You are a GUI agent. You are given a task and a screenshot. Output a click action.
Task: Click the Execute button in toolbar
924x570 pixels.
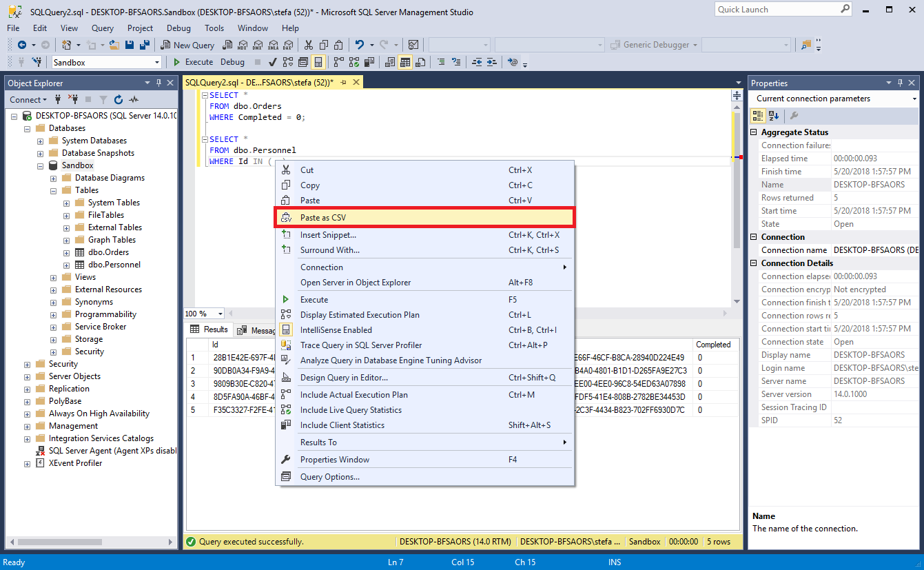tap(192, 62)
